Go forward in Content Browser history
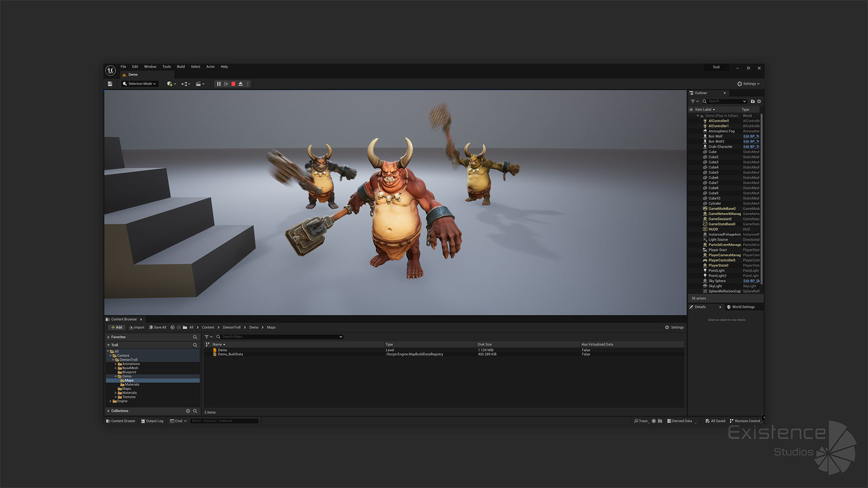 tap(179, 328)
